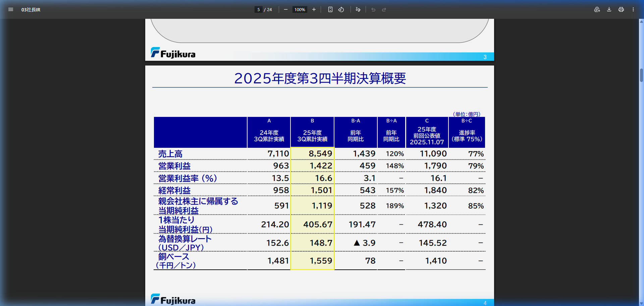Image resolution: width=644 pixels, height=306 pixels.
Task: Zoom in with the plus button
Action: click(314, 9)
